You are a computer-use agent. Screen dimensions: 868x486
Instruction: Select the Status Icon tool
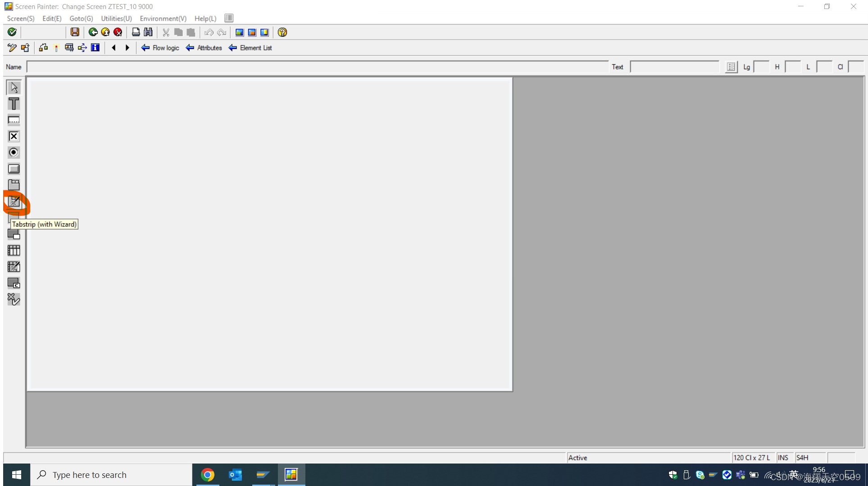14,298
